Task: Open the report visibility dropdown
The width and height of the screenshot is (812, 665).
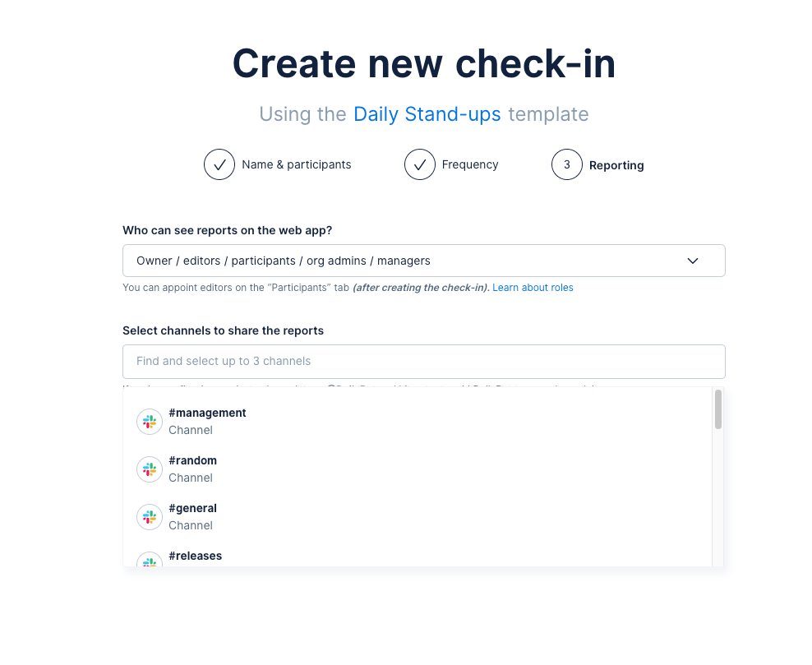Action: click(x=423, y=260)
